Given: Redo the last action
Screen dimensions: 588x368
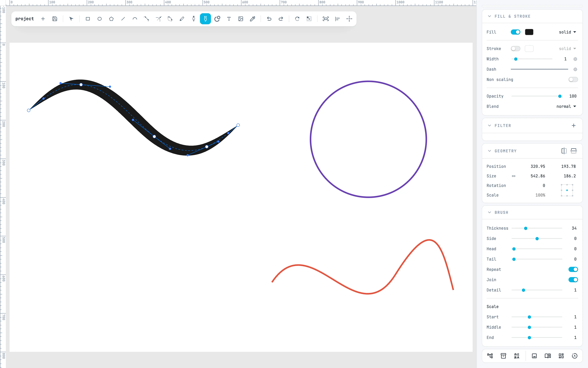Looking at the screenshot, I should (x=281, y=19).
